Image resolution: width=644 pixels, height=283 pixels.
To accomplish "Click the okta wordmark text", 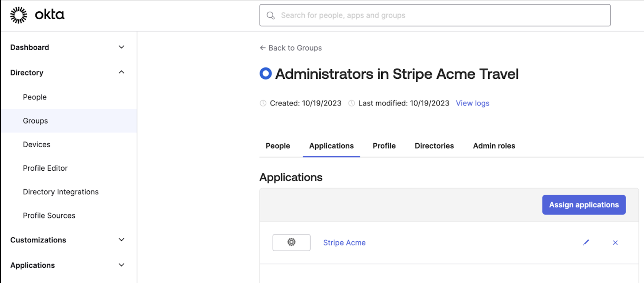I will click(x=50, y=15).
